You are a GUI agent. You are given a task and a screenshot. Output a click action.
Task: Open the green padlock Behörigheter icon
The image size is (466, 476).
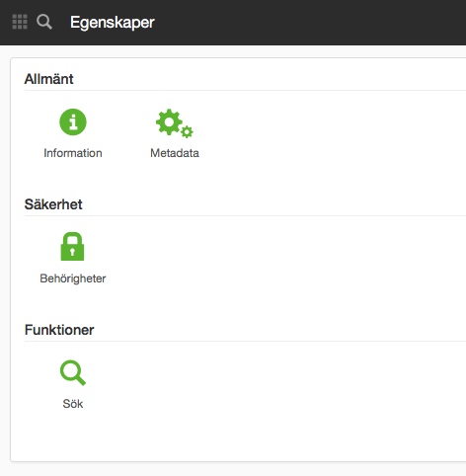pyautogui.click(x=72, y=247)
